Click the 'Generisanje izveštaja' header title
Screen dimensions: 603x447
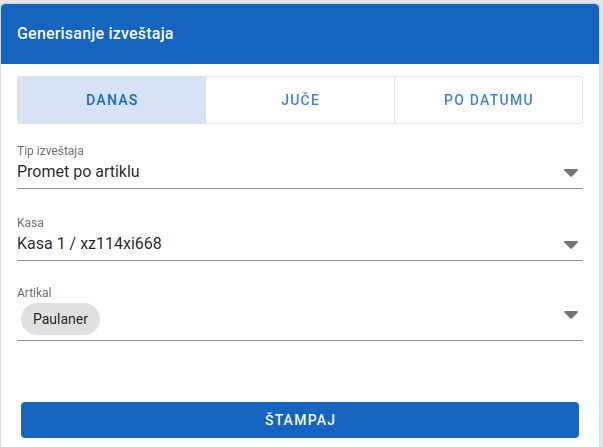coord(95,33)
